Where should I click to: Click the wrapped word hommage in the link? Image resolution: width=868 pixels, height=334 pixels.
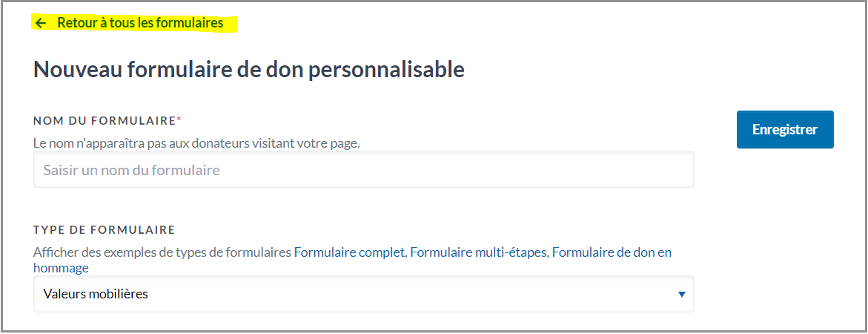coord(61,268)
